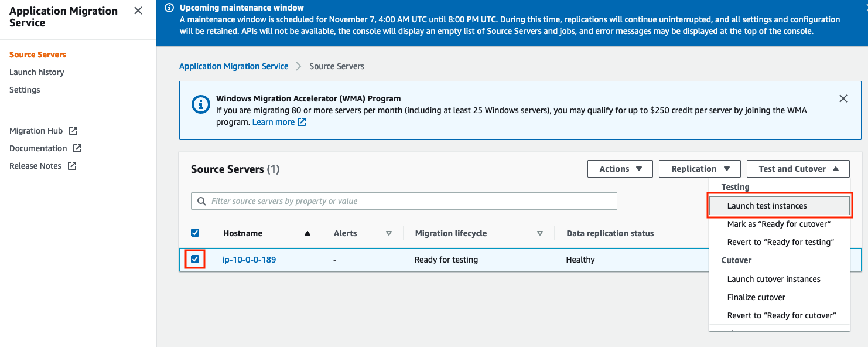
Task: Select Finalize cutover
Action: pyautogui.click(x=779, y=297)
